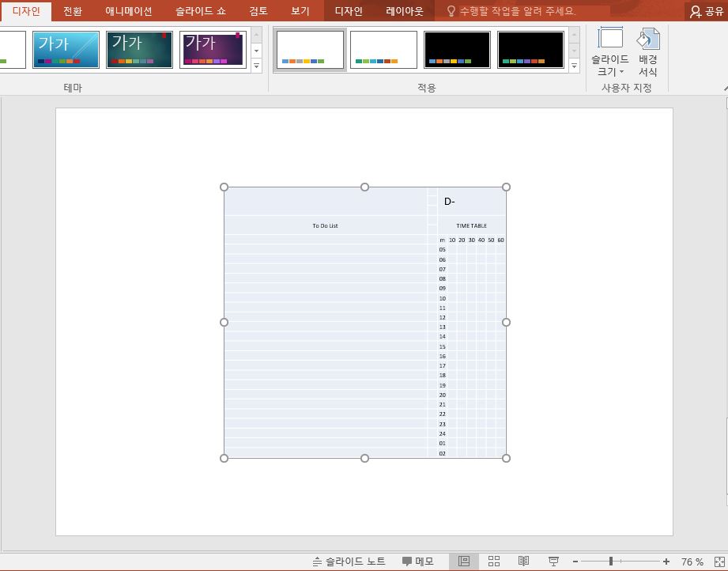728x571 pixels.
Task: Fit slide to current window icon
Action: click(x=720, y=562)
